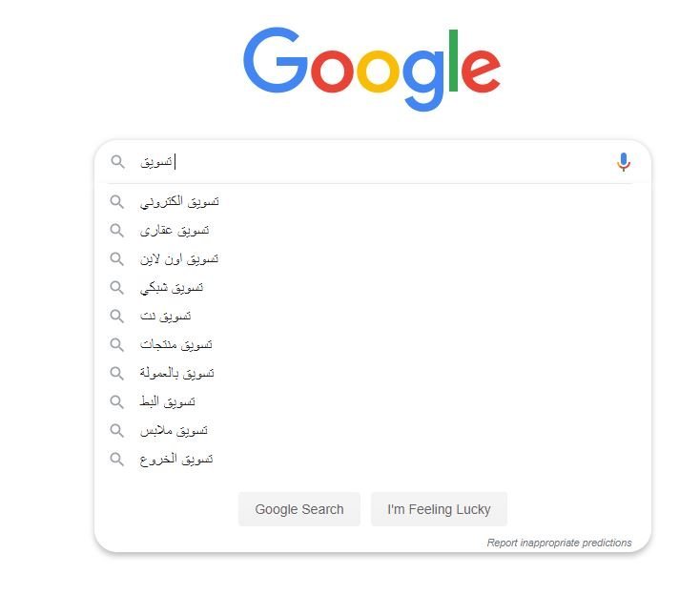Screen dimensions: 700x615
Task: Click magnifier icon beside تسويق اون لاين suggestion
Action: (x=117, y=258)
